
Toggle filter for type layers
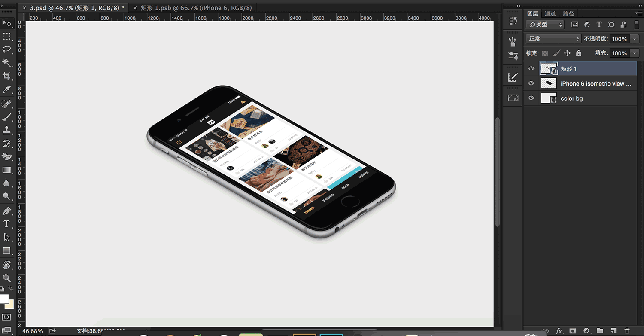tap(599, 25)
